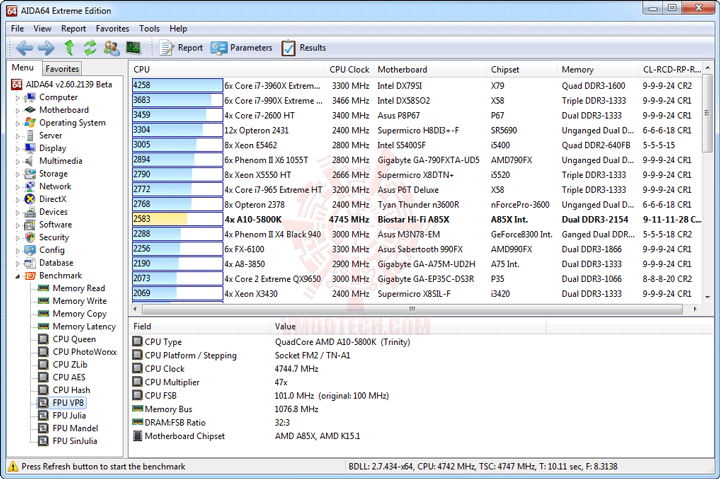Click the green Up arrow toolbar icon
This screenshot has width=720, height=479.
click(x=69, y=47)
